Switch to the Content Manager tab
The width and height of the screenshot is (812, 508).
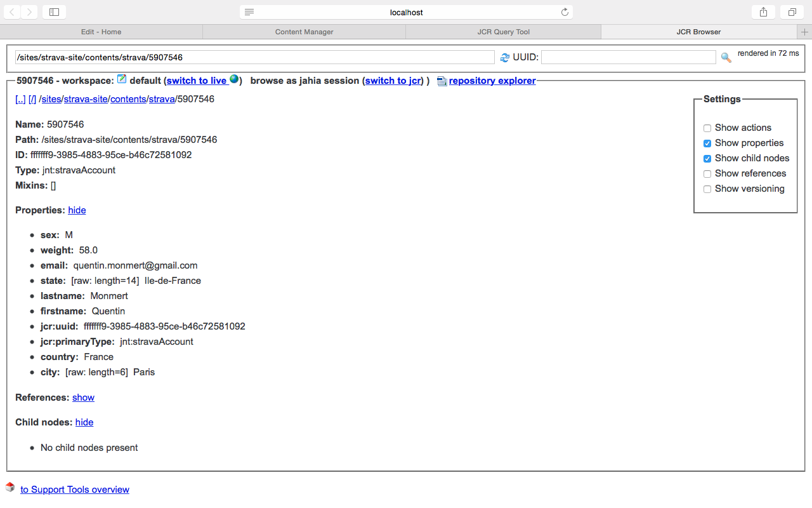pyautogui.click(x=304, y=32)
